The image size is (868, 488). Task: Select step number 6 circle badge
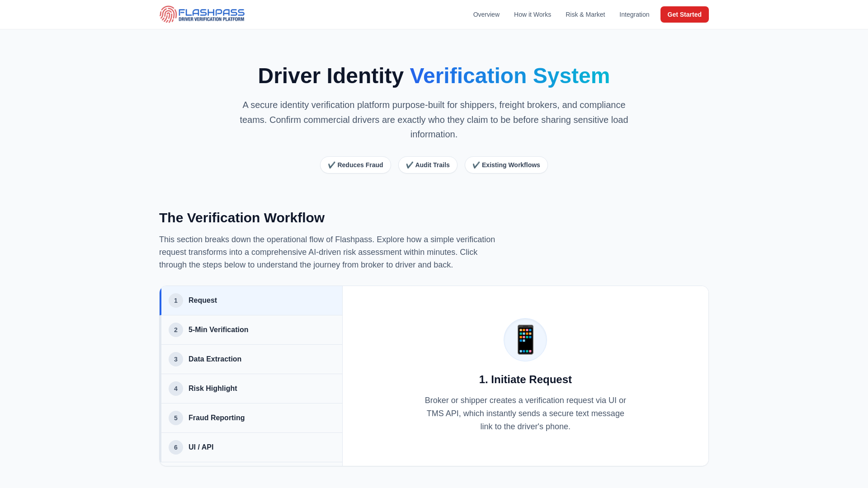[176, 447]
